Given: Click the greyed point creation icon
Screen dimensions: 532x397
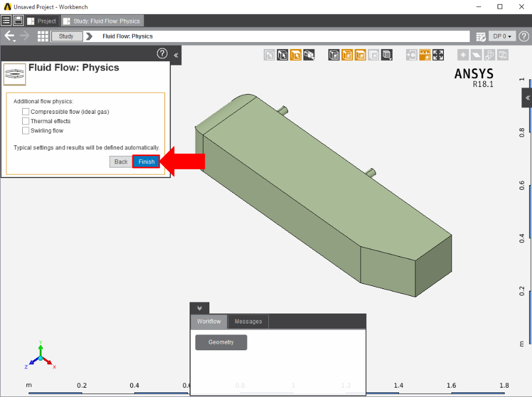Looking at the screenshot, I should (x=463, y=55).
